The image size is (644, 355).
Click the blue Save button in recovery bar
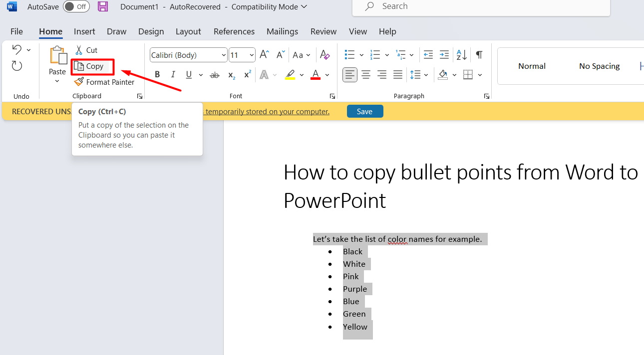pyautogui.click(x=365, y=111)
